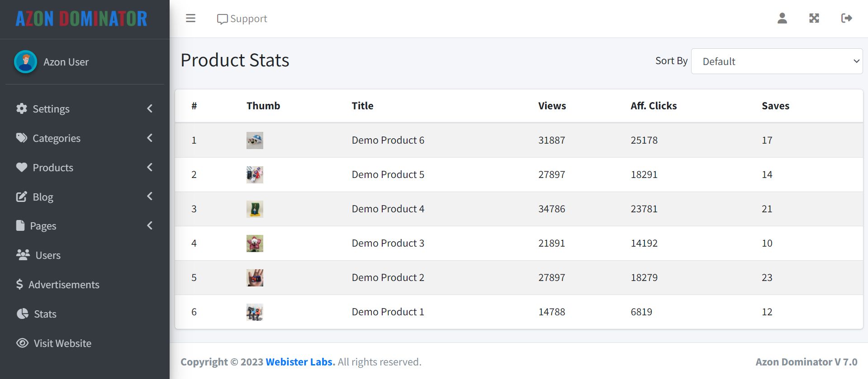This screenshot has width=868, height=379.
Task: Open the user profile icon
Action: 782,19
